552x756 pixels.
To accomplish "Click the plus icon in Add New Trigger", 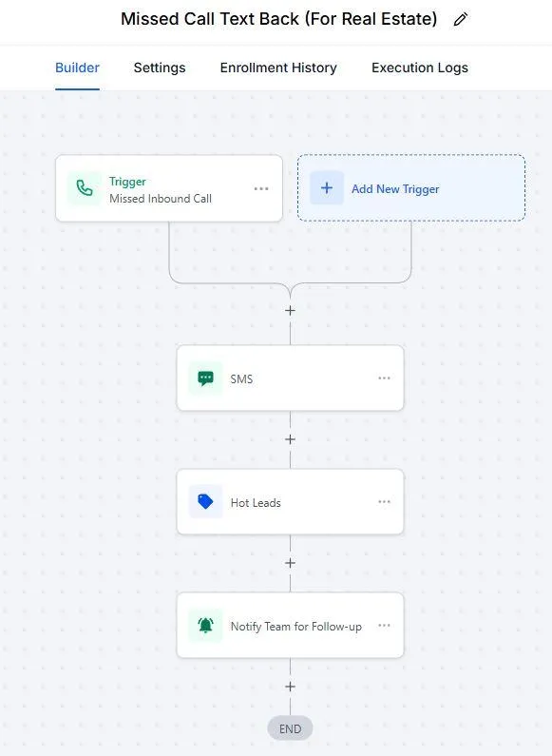I will coord(327,188).
